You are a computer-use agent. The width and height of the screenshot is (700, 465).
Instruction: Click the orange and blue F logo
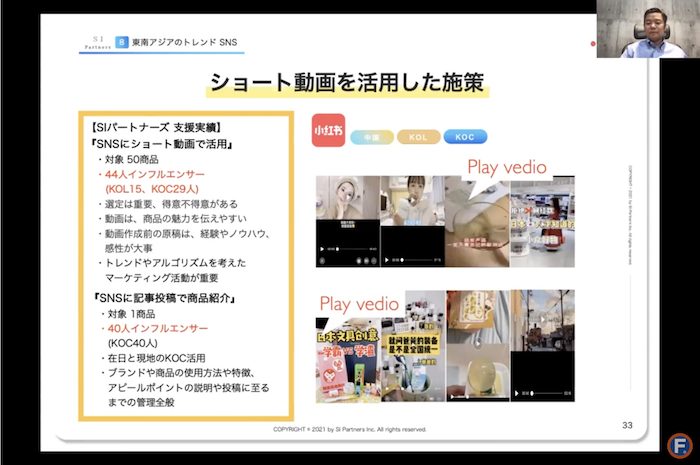[680, 445]
